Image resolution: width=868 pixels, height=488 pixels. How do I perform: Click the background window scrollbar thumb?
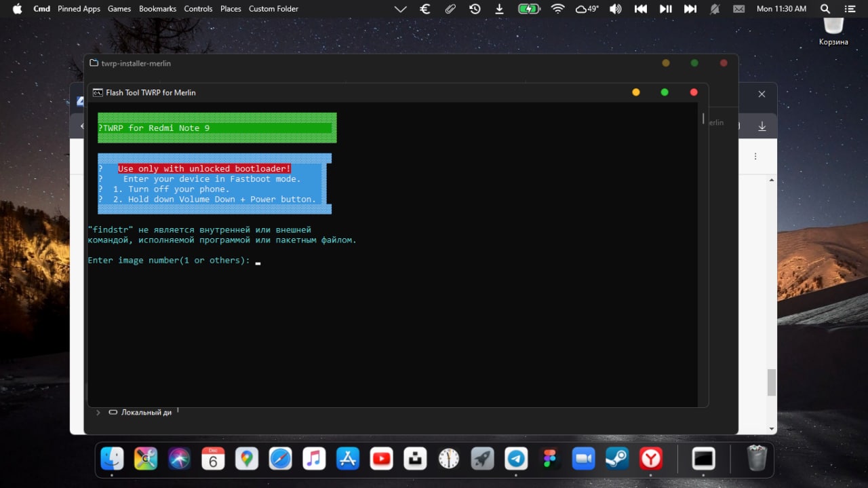click(x=771, y=382)
